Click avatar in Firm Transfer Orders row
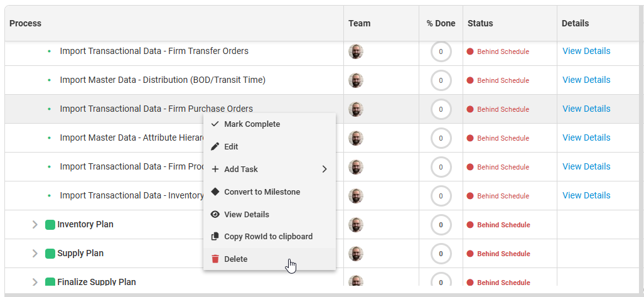The height and width of the screenshot is (297, 644). pyautogui.click(x=356, y=51)
